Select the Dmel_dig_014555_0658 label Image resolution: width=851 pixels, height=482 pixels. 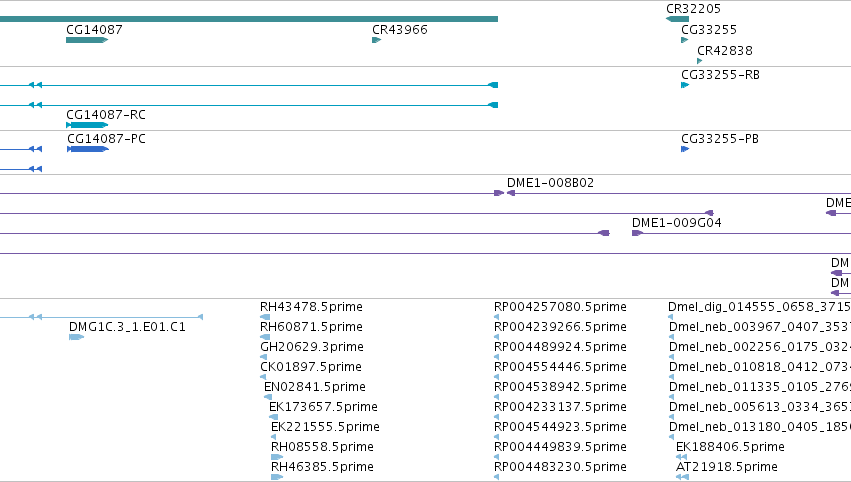[759, 307]
